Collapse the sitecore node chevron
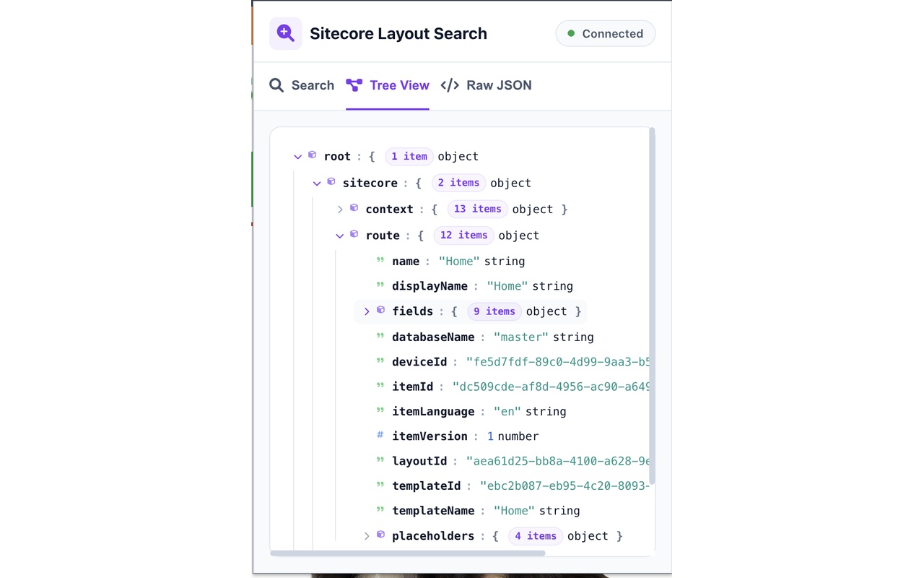Screen dimensions: 924x578 317,184
